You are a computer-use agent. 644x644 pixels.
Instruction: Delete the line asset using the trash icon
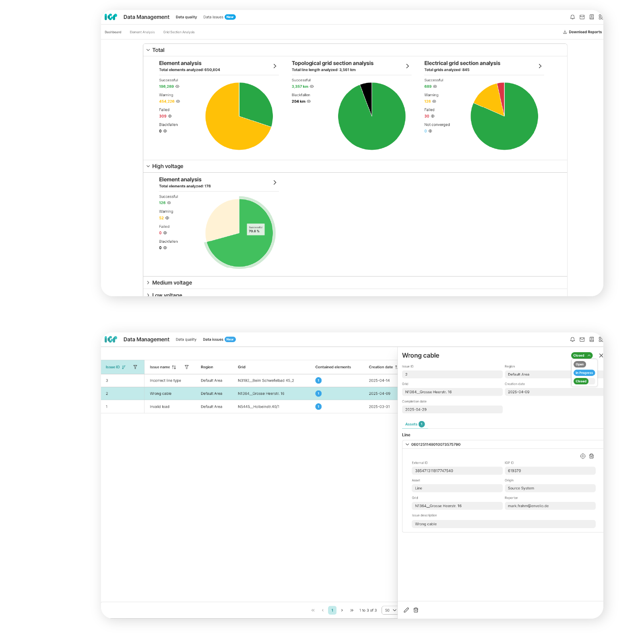[x=592, y=456]
